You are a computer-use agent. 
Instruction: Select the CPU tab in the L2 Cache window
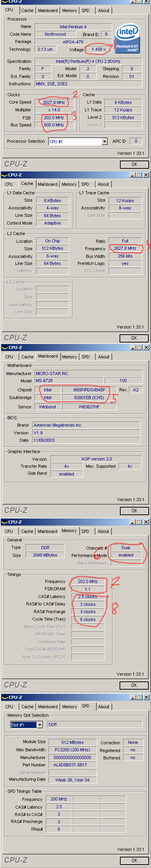pos(9,184)
